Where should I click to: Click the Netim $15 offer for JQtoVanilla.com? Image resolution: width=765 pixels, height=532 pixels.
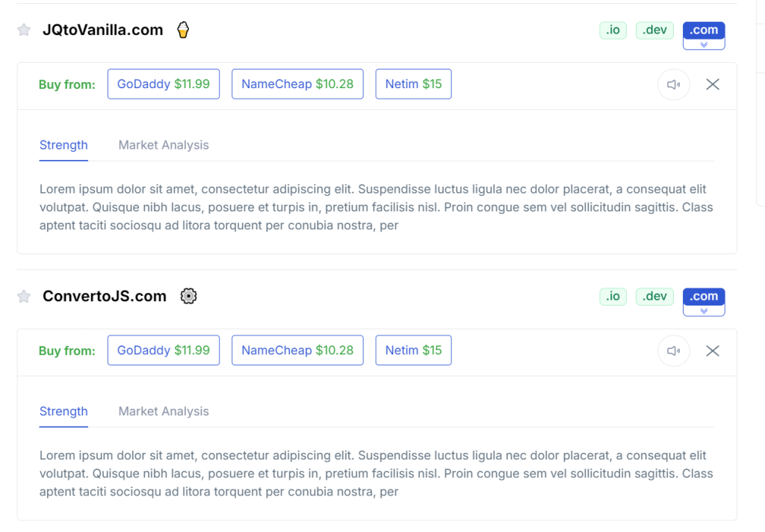[x=413, y=84]
